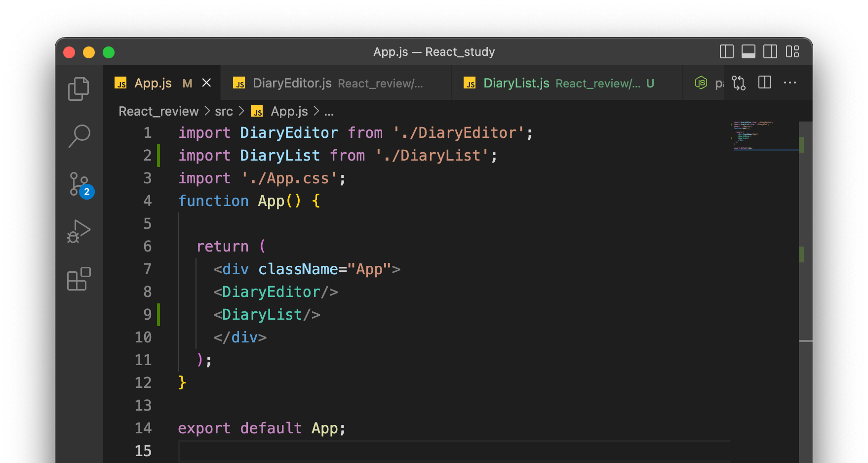This screenshot has height=463, width=868.
Task: Click src folder in the breadcrumb
Action: click(x=224, y=111)
